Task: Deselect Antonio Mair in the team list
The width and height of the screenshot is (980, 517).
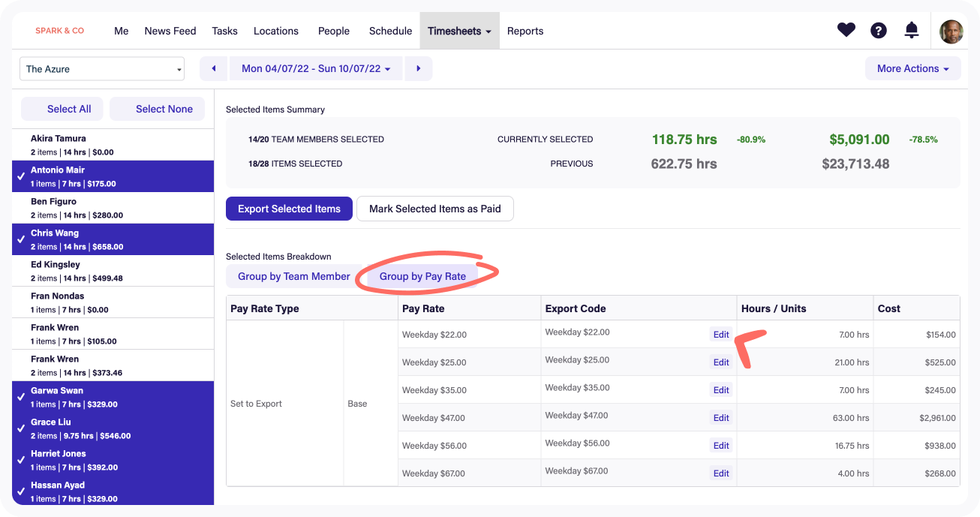Action: 113,176
